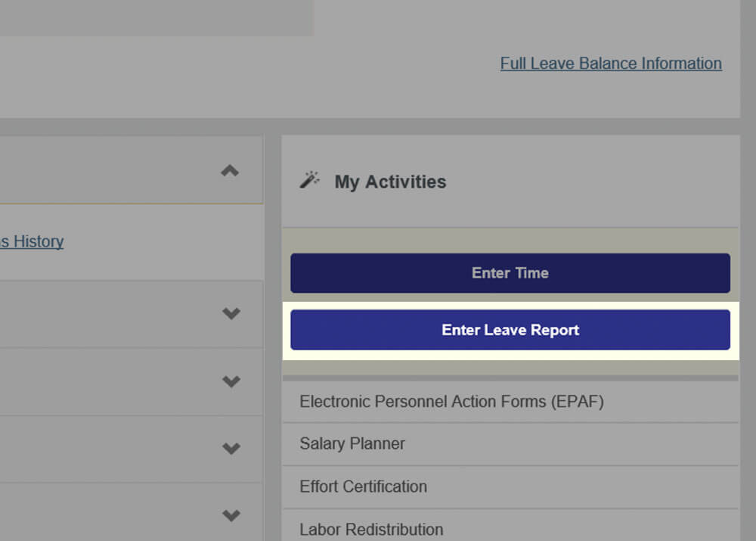Image resolution: width=756 pixels, height=541 pixels.
Task: Open the Effort Certification activity
Action: [x=363, y=487]
